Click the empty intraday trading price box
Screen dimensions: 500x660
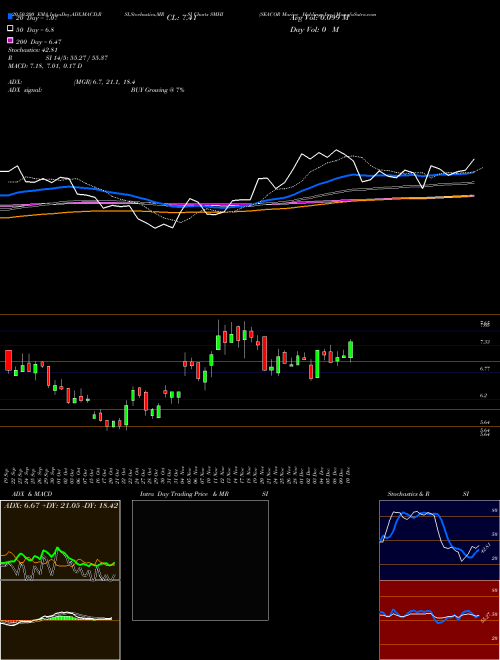coord(200,560)
